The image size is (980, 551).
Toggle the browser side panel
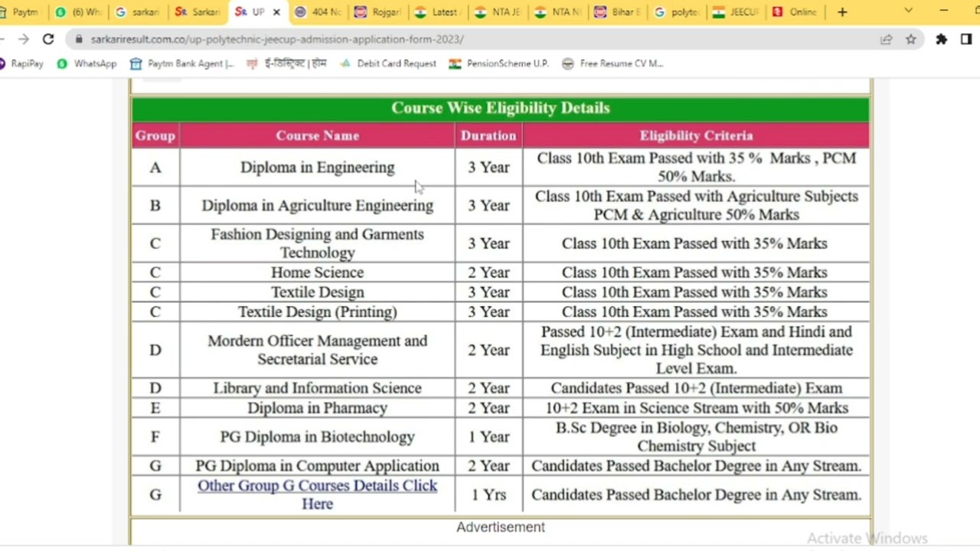[x=966, y=39]
